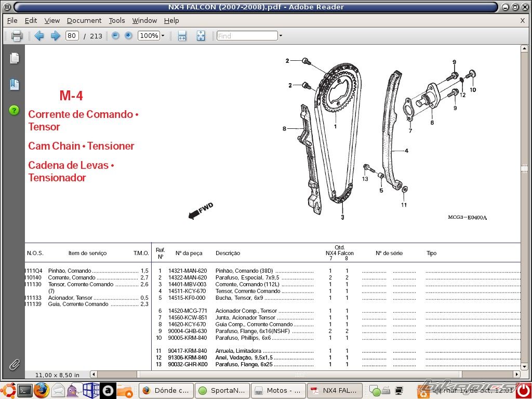Switch to the 'NX4 FAL...' Adobe Reader window
Viewport: 532px width, 399px height.
pyautogui.click(x=335, y=391)
